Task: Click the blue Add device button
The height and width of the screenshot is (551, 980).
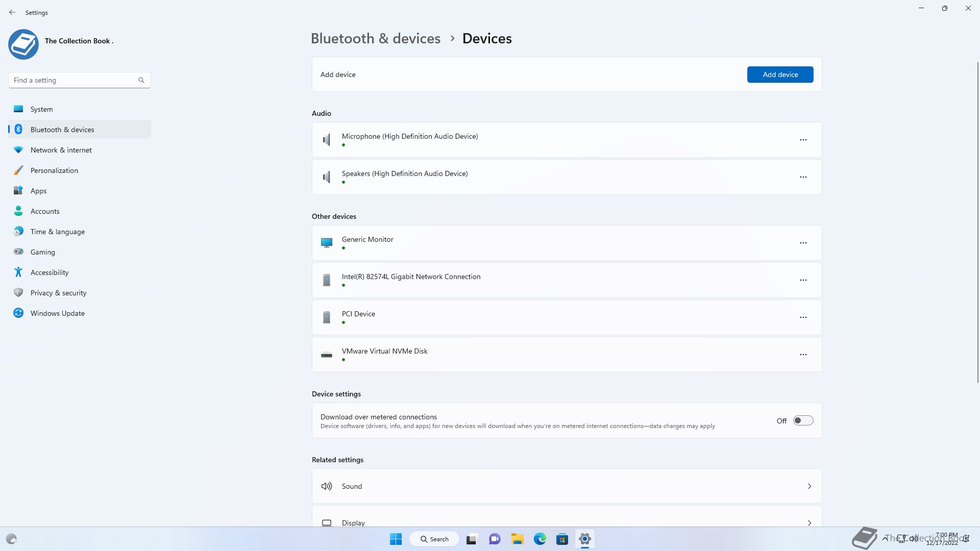Action: tap(780, 74)
